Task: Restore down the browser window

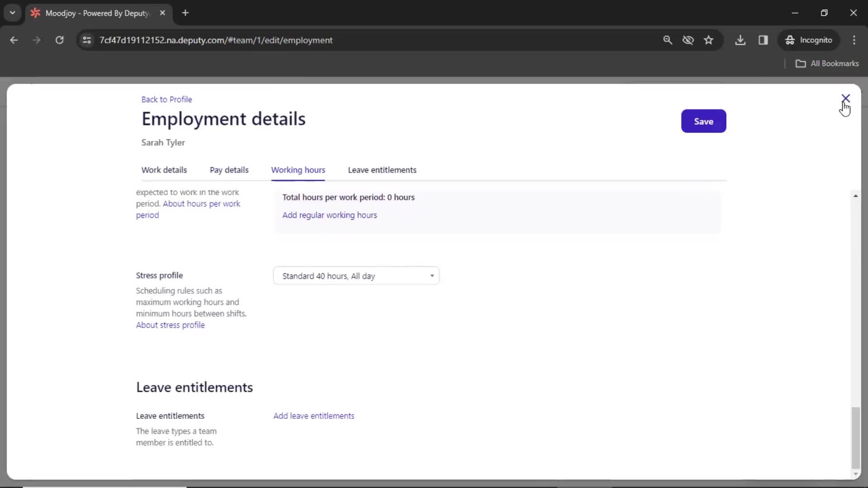Action: coord(824,13)
